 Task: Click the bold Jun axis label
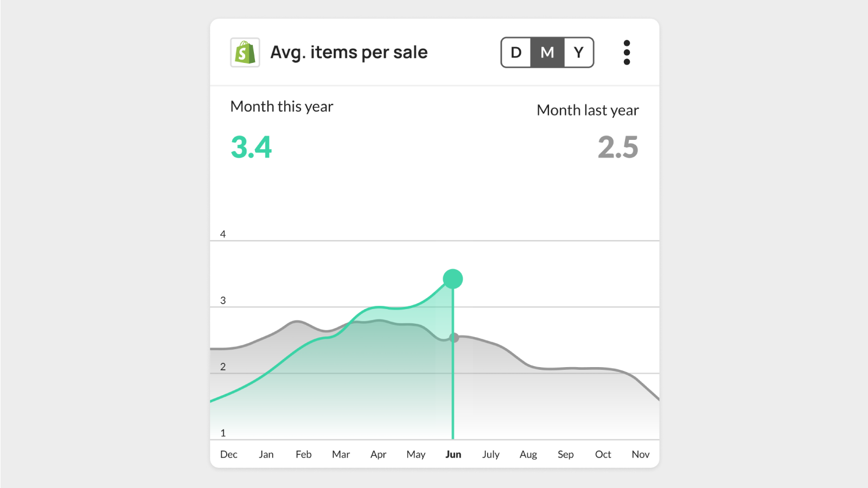453,454
